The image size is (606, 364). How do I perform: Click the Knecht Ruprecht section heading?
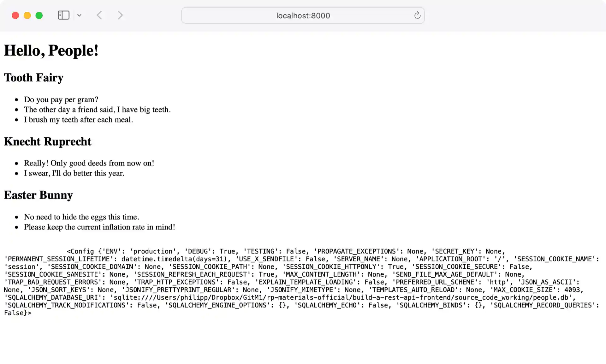[x=47, y=141]
